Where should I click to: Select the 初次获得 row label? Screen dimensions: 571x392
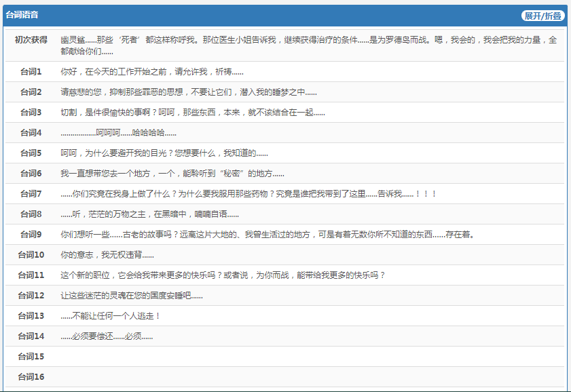point(31,40)
